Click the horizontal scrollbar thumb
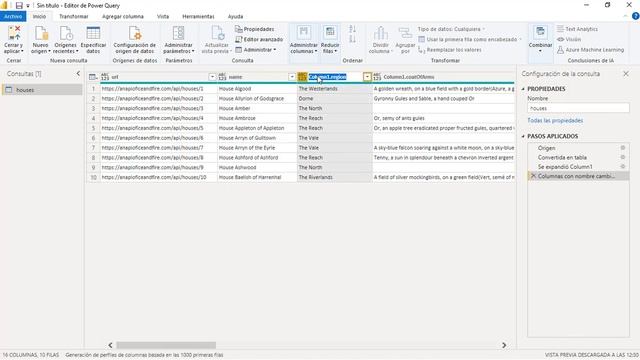The width and height of the screenshot is (640, 360). point(166,345)
